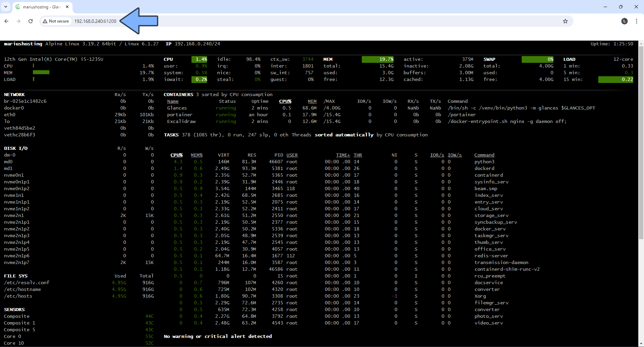This screenshot has width=644, height=347.
Task: Reload the Glances page
Action: [31, 21]
